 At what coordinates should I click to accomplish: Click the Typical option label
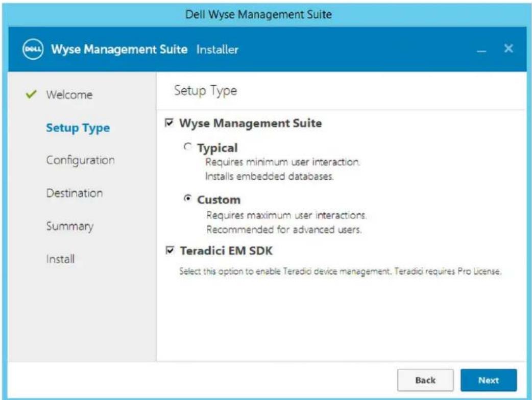tap(217, 148)
